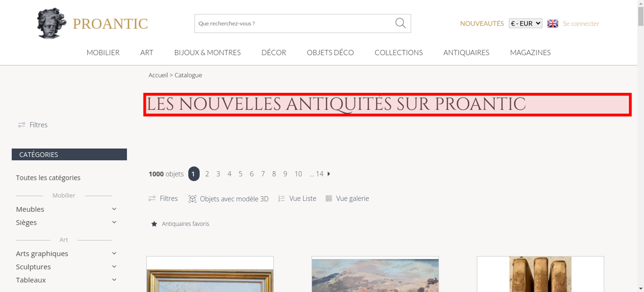This screenshot has width=644, height=292.
Task: Open the BIJOUX & MONTRES menu
Action: [207, 52]
